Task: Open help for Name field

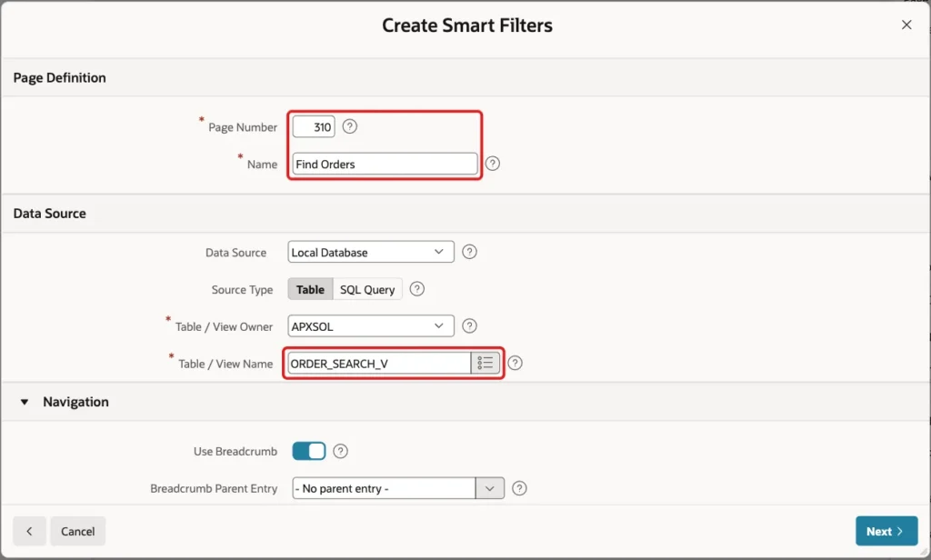Action: (492, 164)
